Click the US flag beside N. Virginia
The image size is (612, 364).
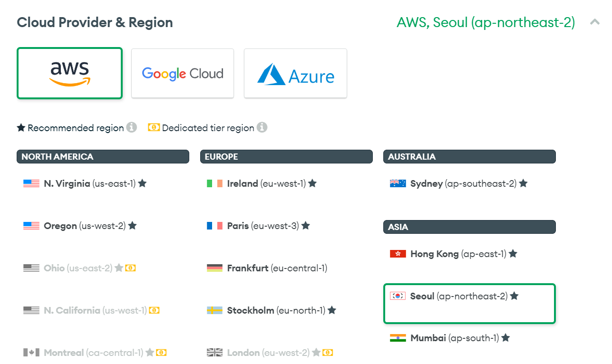coord(31,183)
